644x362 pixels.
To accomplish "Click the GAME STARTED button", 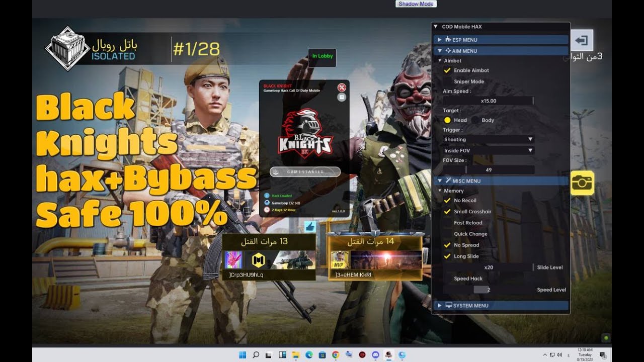I will point(305,172).
